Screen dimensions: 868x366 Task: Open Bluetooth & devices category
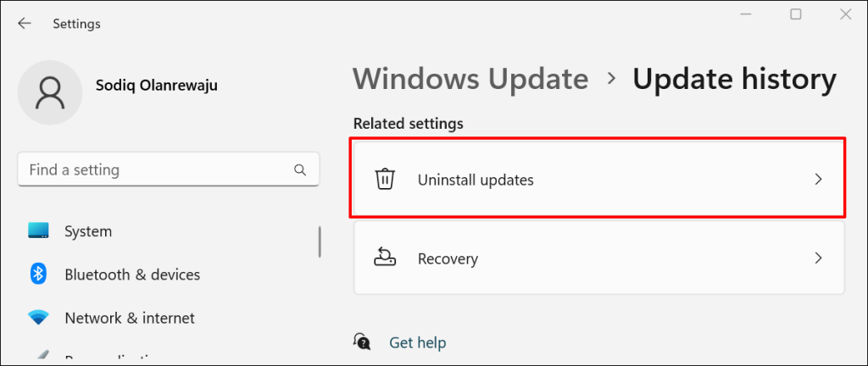(132, 274)
